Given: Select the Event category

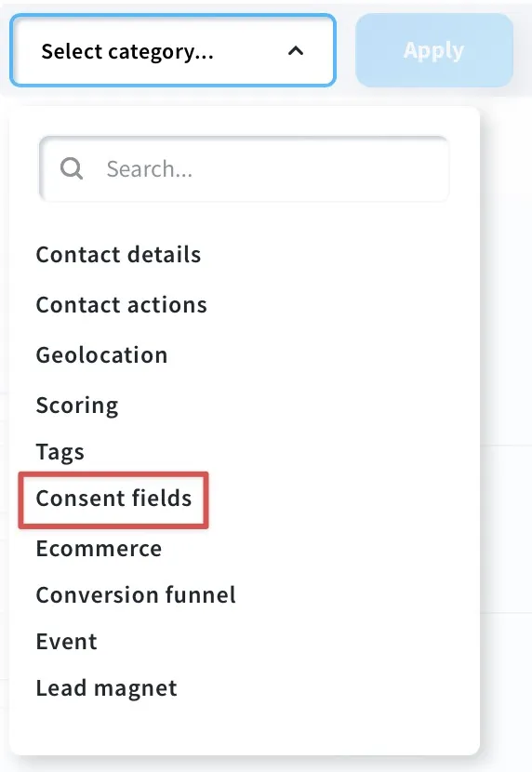Looking at the screenshot, I should [x=66, y=642].
